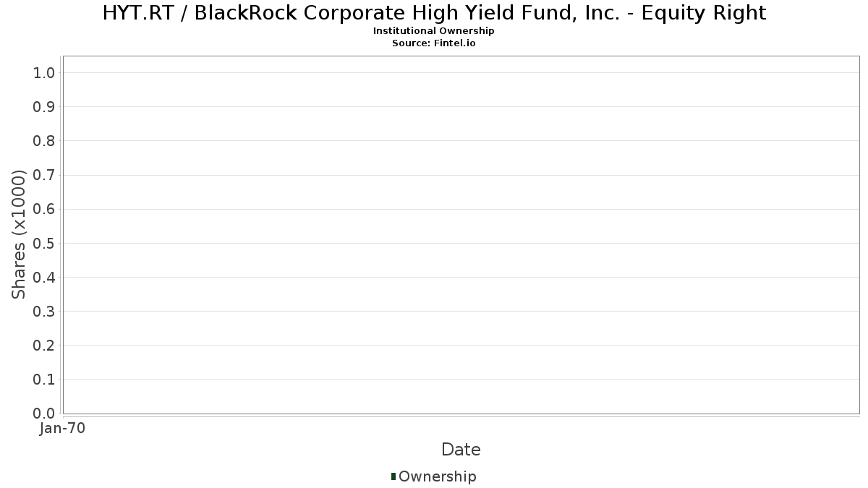Screen dimensions: 868x488
Task: Click the Date axis title
Action: coord(461,450)
